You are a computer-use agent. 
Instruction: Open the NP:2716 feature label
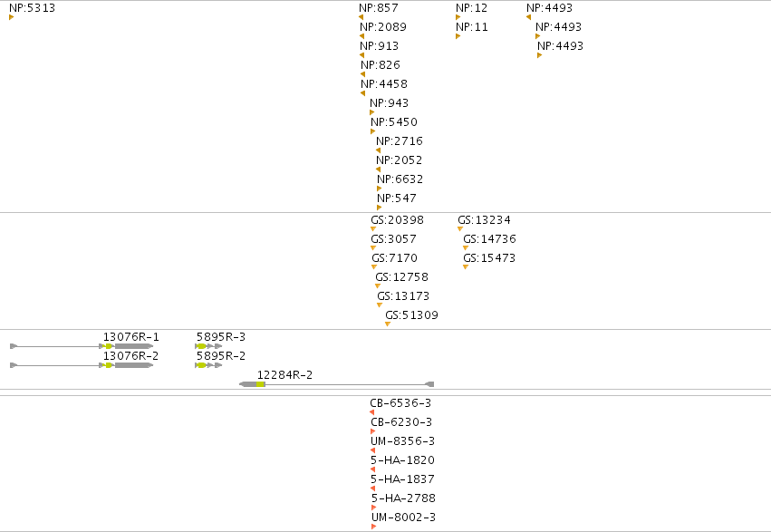tap(400, 141)
